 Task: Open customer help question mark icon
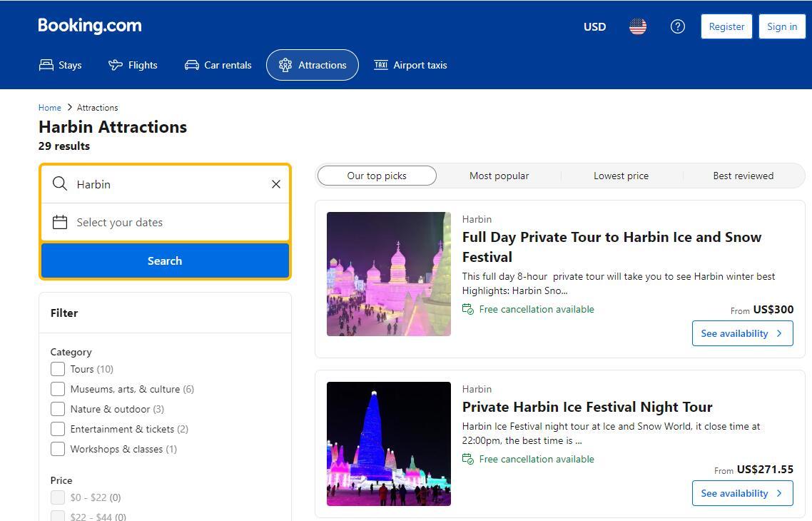click(x=677, y=26)
